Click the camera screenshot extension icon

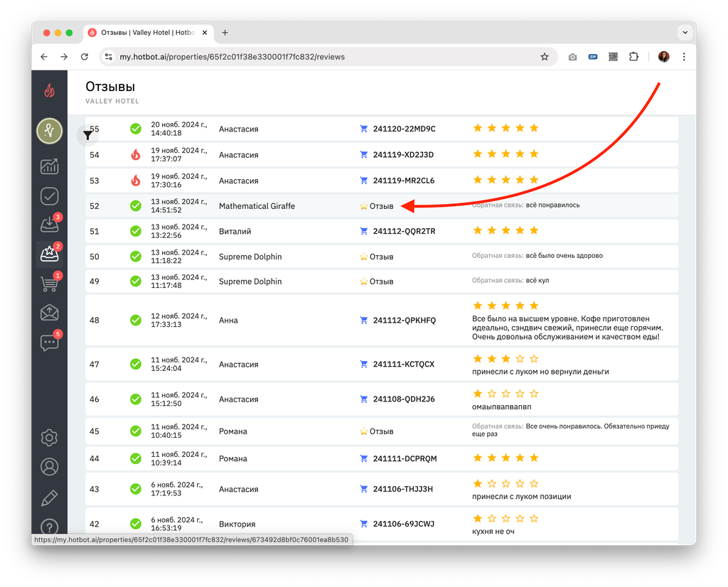[572, 57]
